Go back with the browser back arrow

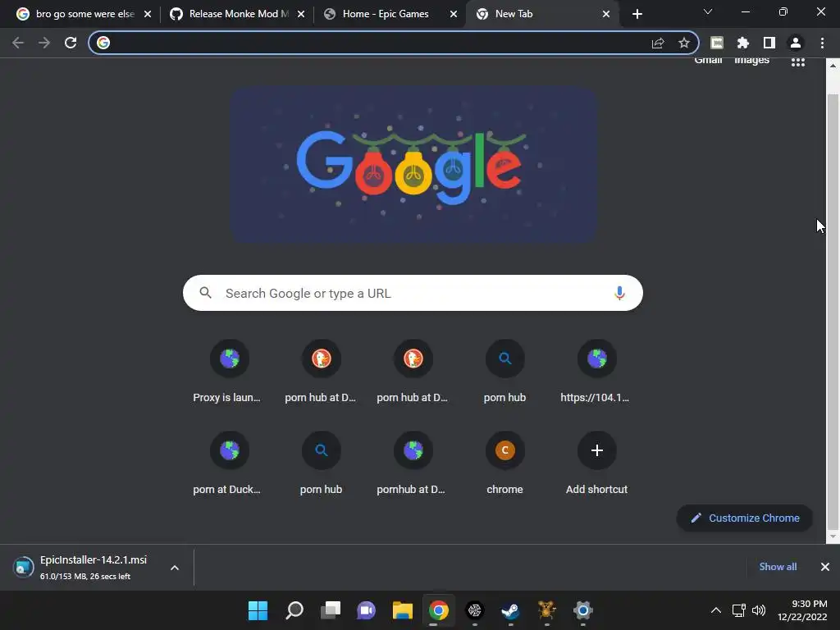coord(18,43)
